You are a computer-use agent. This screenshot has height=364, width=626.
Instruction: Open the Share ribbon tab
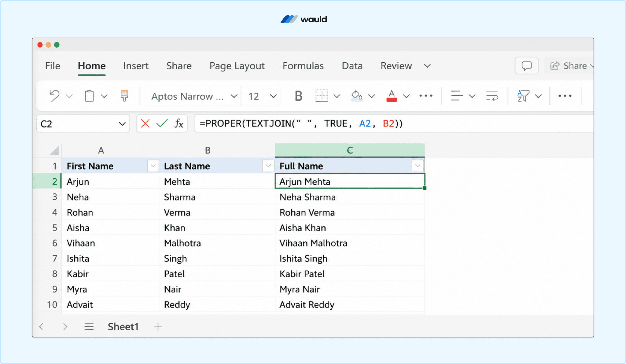click(x=179, y=66)
